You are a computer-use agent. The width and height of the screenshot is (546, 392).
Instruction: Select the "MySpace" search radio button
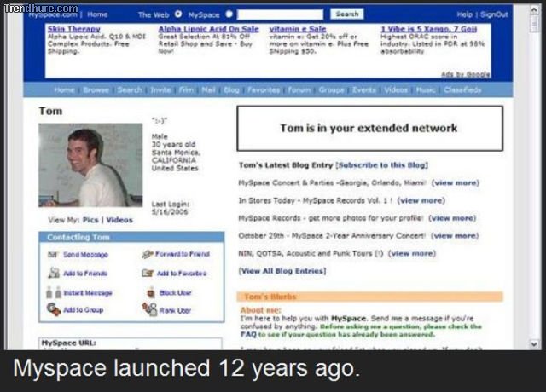(228, 14)
